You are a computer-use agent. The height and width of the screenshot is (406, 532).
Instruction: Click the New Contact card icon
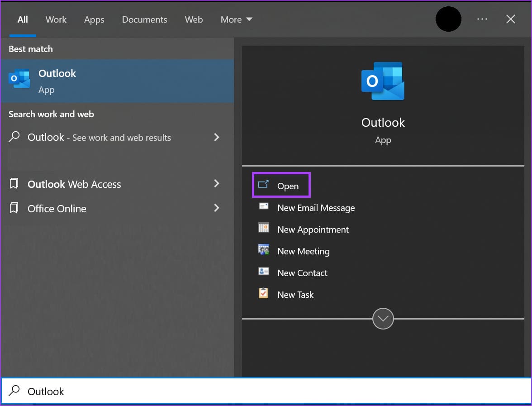(x=264, y=271)
